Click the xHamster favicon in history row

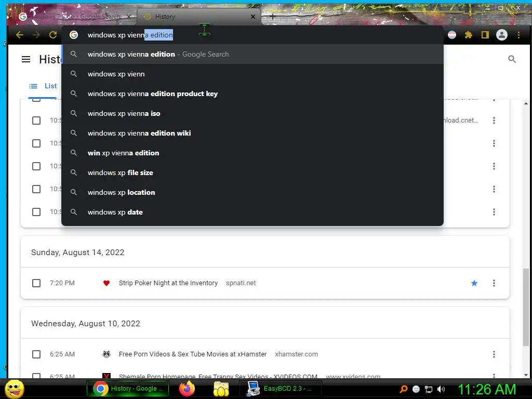[106, 354]
